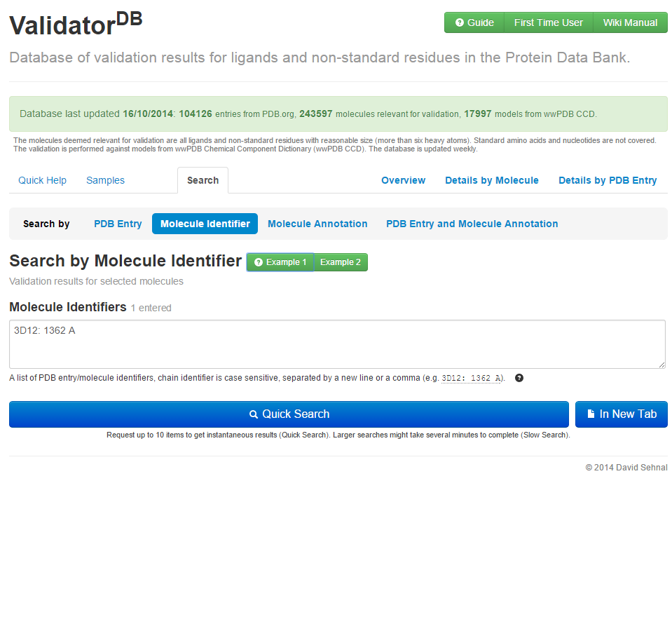Viewport: 672px width, 631px height.
Task: Click the 3D12: 1362 A example code
Action: point(471,378)
